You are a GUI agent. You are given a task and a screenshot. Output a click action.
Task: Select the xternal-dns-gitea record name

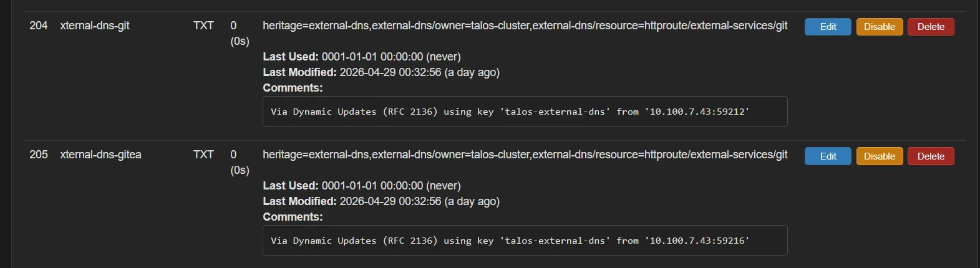point(100,155)
